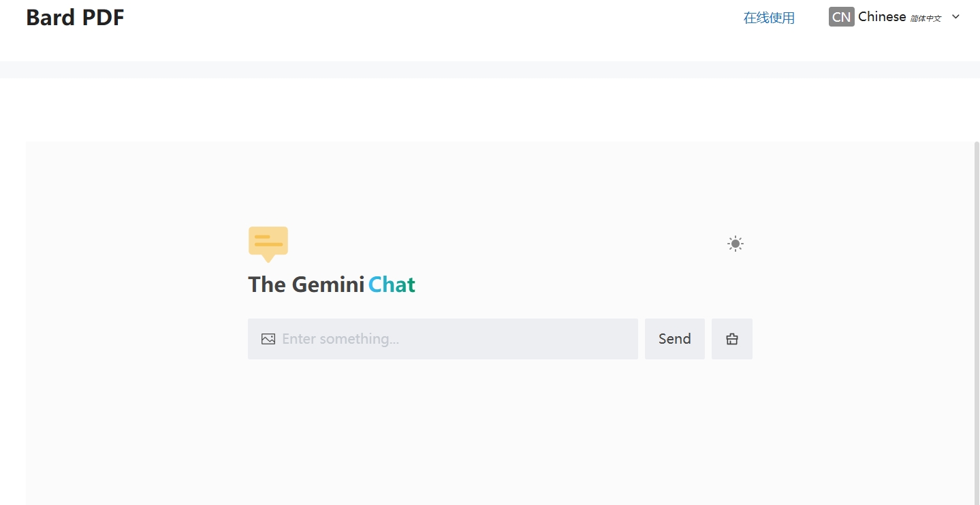Screen dimensions: 980x505
Task: Click the sun theme toggle icon
Action: click(x=735, y=244)
